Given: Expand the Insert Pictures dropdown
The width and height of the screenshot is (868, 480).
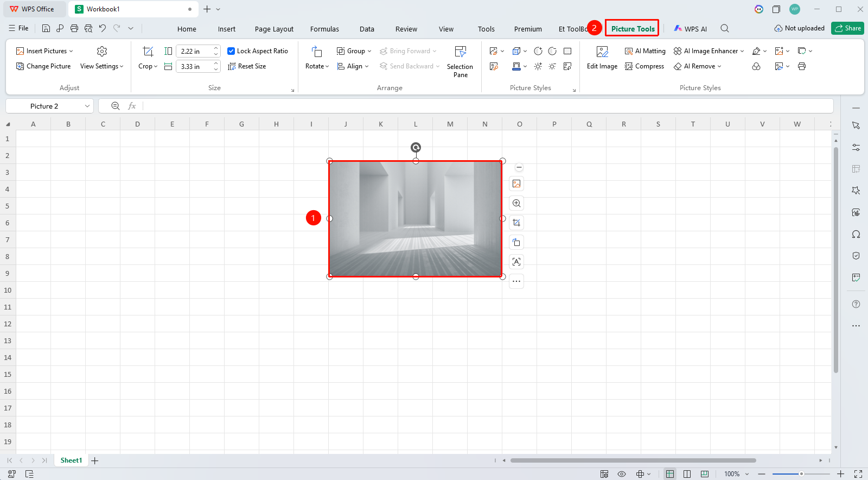Looking at the screenshot, I should coord(71,51).
